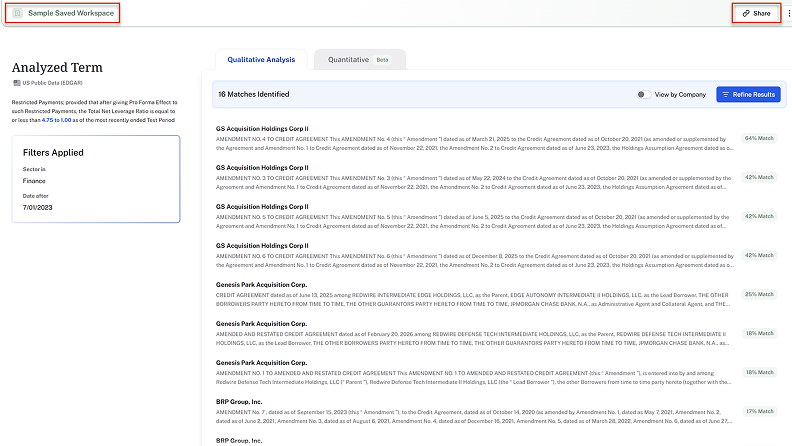Click the 16 Matches Identified text

coord(254,94)
